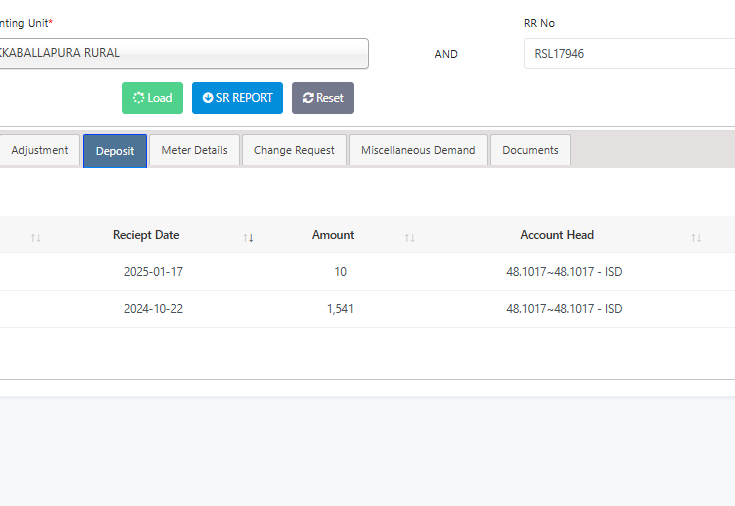Sort by Amount column arrows
The width and height of the screenshot is (735, 506).
[409, 237]
